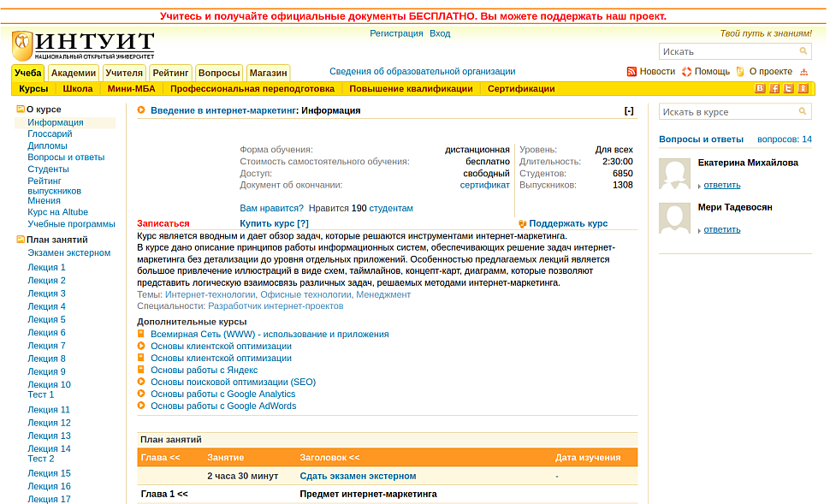Open the Учителя tab
830x504 pixels.
click(x=124, y=73)
